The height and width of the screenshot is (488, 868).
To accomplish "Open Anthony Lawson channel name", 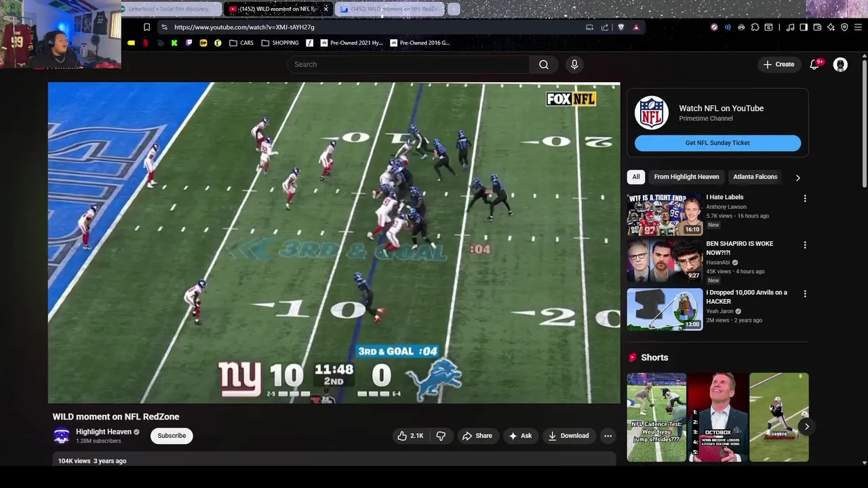I will pos(726,207).
